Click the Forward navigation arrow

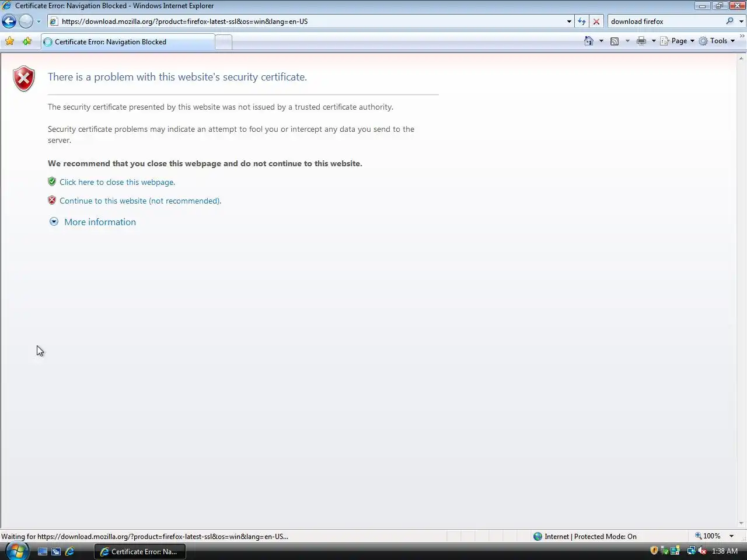coord(26,22)
